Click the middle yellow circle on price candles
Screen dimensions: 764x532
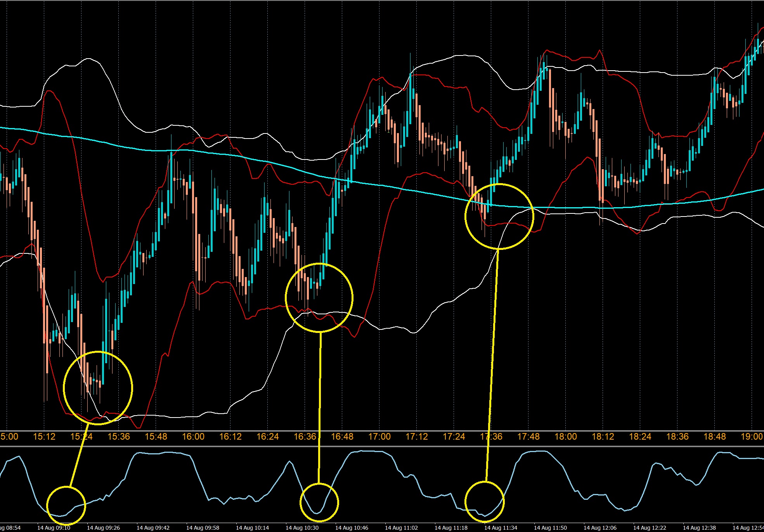(319, 298)
